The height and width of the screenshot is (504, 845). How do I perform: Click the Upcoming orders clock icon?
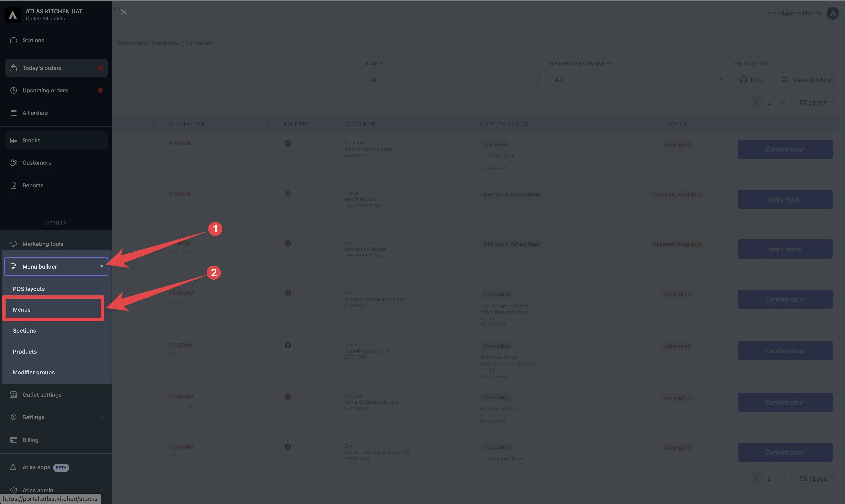coord(14,90)
